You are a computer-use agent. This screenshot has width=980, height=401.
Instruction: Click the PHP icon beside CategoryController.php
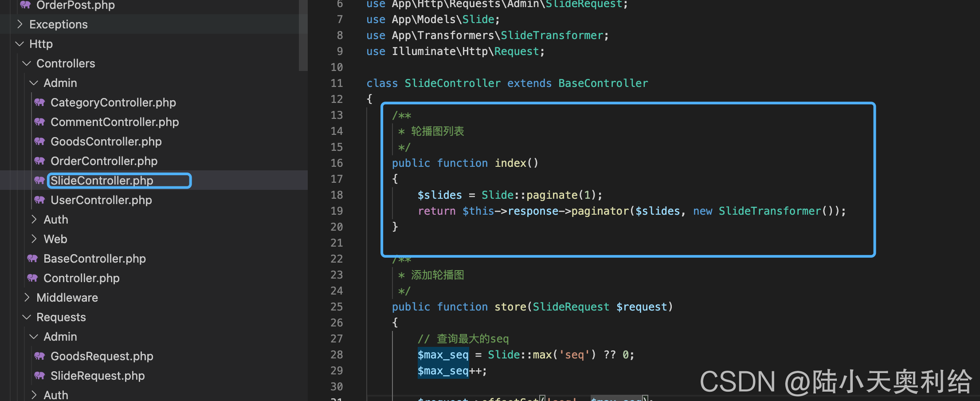[x=39, y=102]
